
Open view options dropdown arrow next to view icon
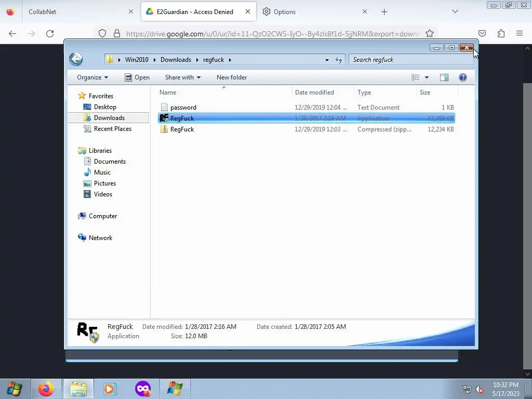(x=427, y=77)
